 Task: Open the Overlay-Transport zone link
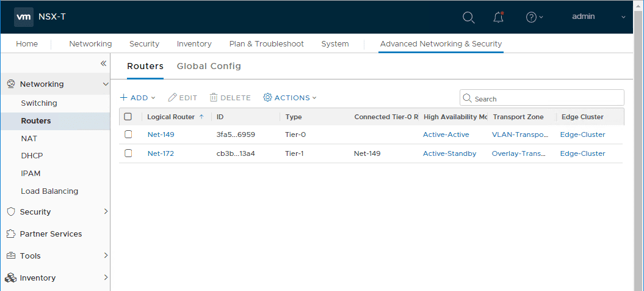[x=519, y=153]
